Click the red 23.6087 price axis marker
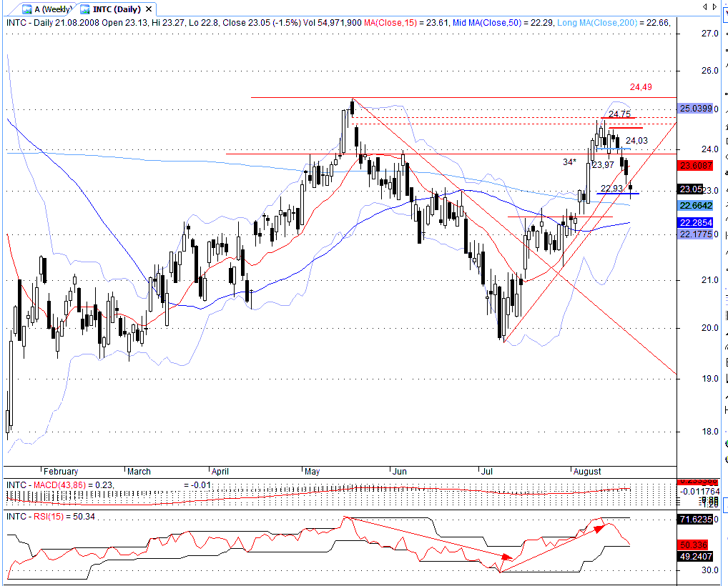728x586 pixels. click(695, 166)
